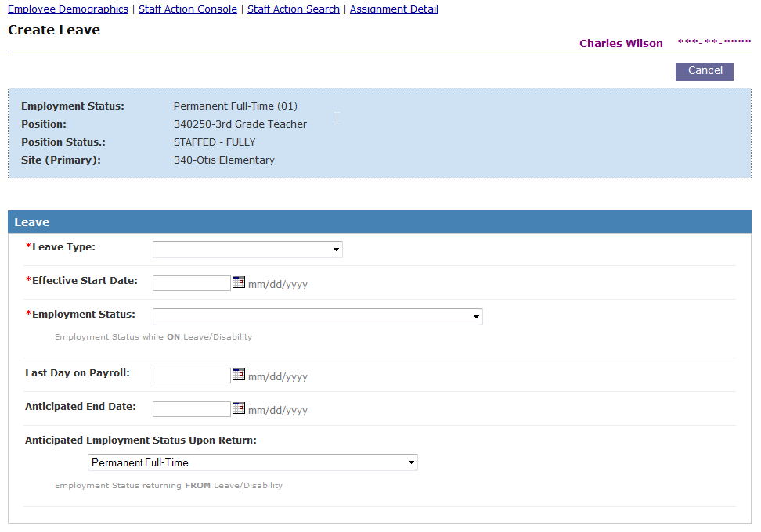Click the Employment Status returning FROM Leave/Disability hint
The height and width of the screenshot is (532, 761).
point(168,485)
